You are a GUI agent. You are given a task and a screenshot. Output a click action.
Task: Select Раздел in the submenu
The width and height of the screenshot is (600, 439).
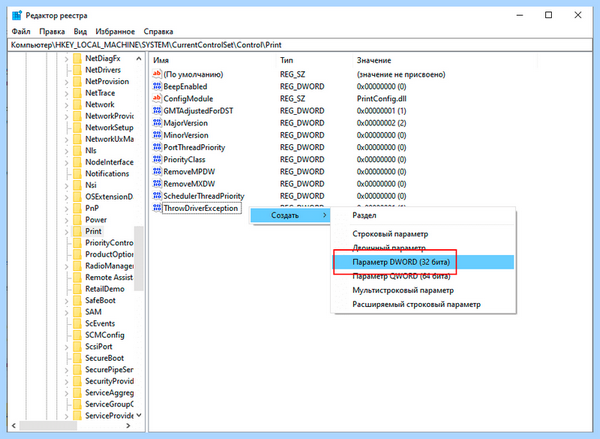coord(423,215)
